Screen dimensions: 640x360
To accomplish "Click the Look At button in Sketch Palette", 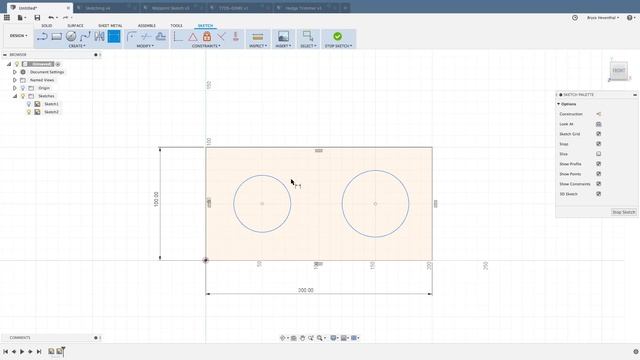I will [598, 124].
